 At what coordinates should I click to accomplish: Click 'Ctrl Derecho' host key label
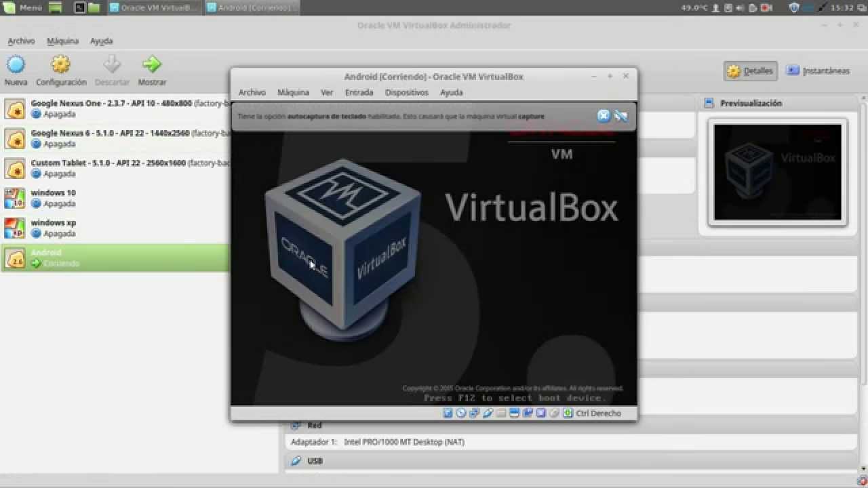tap(598, 413)
